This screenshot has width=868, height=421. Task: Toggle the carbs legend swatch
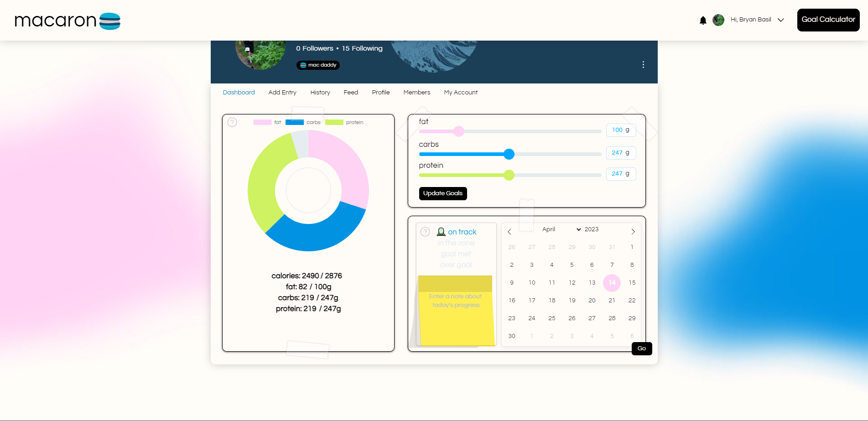click(x=295, y=122)
